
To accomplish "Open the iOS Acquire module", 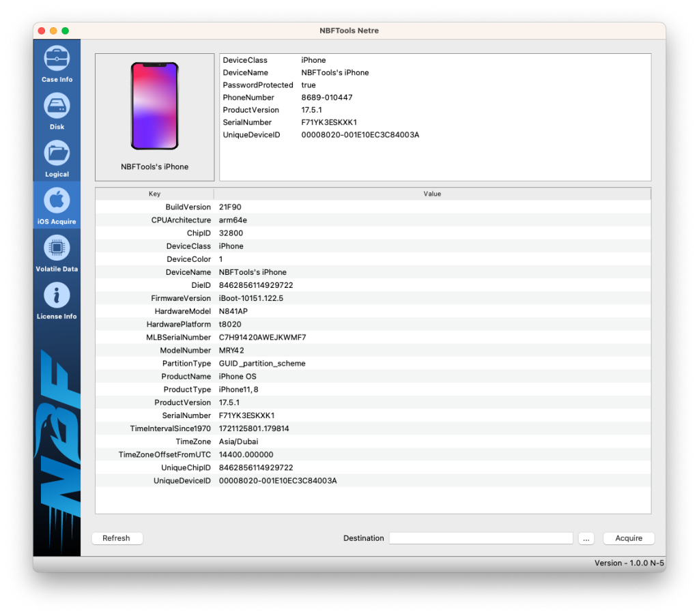I will pyautogui.click(x=57, y=205).
